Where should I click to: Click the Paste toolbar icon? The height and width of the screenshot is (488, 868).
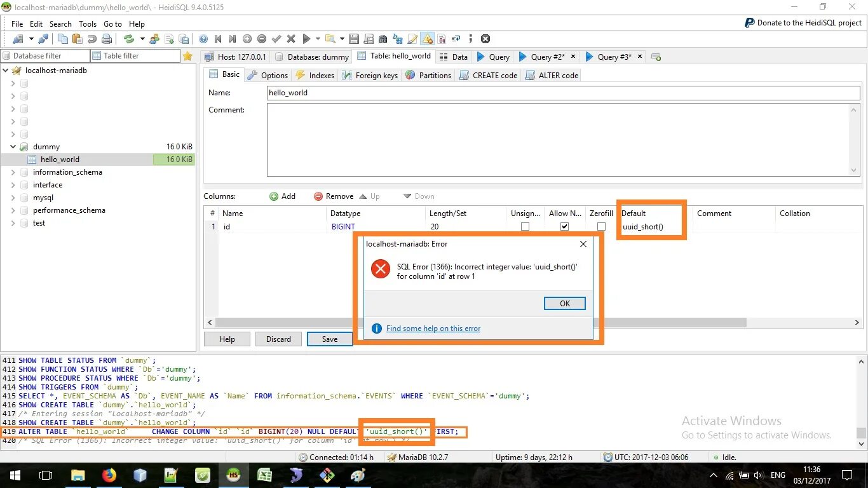78,39
